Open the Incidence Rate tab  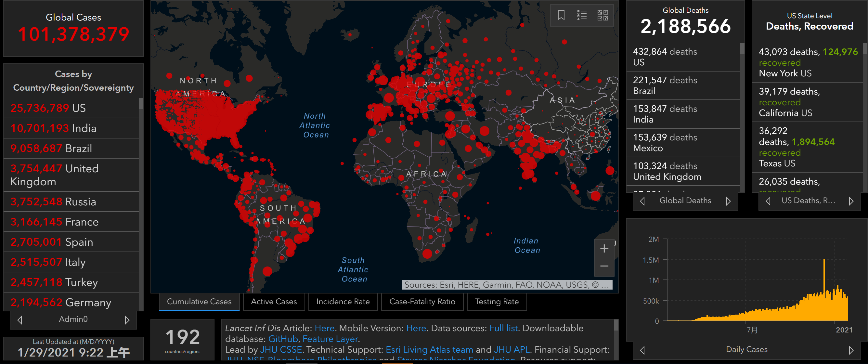pos(343,302)
